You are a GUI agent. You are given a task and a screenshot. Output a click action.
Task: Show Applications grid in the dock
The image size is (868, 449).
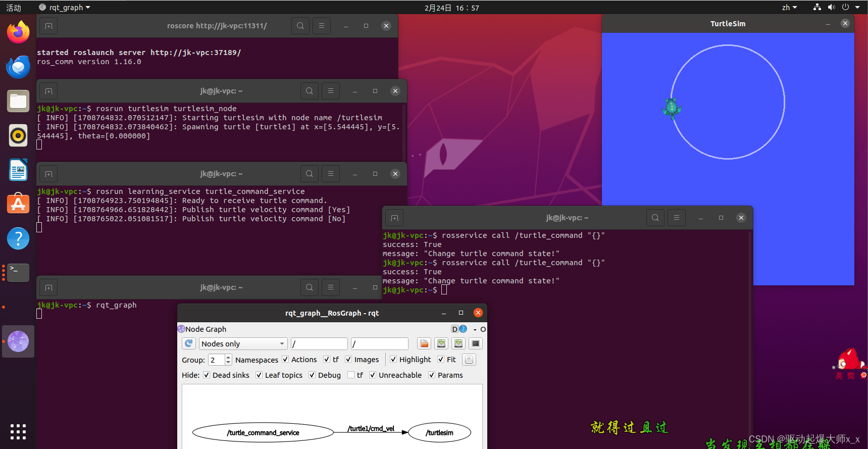(18, 432)
